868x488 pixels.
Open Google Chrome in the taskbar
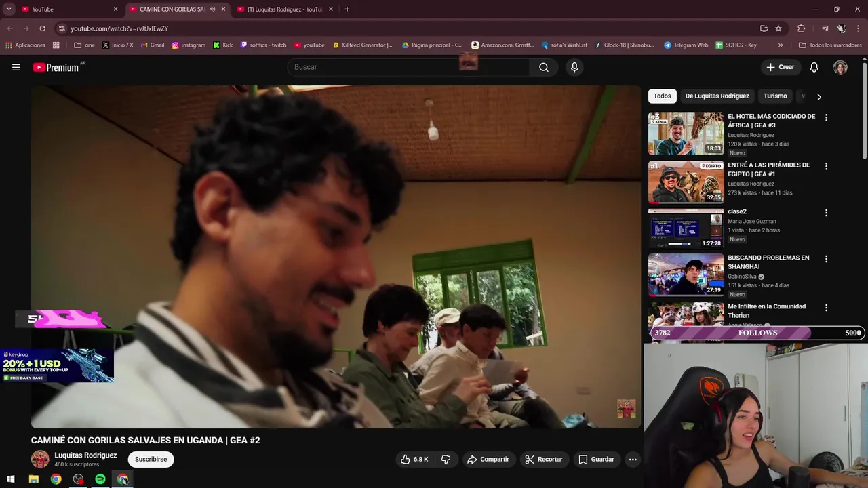(x=56, y=479)
